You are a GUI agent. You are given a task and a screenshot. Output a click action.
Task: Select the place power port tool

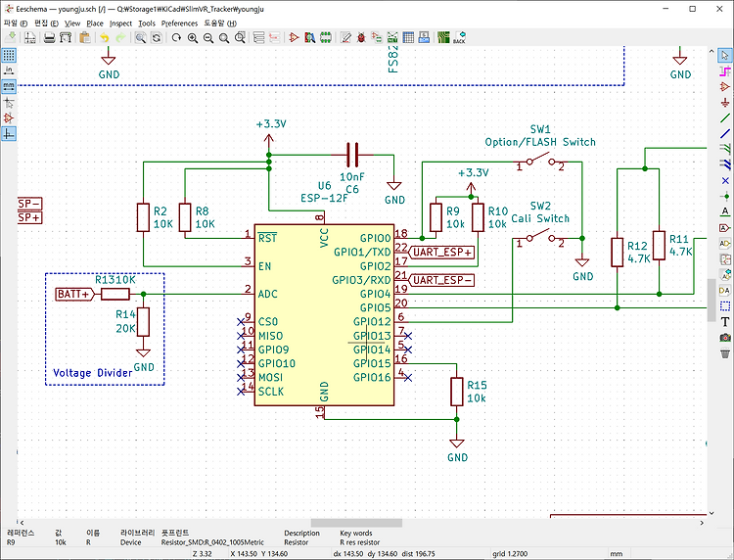724,103
